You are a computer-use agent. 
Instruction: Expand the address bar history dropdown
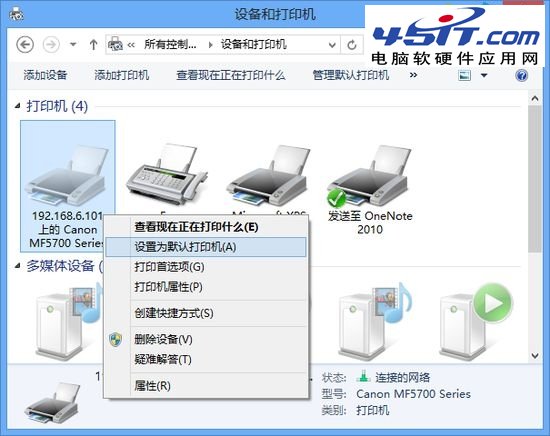[x=332, y=45]
